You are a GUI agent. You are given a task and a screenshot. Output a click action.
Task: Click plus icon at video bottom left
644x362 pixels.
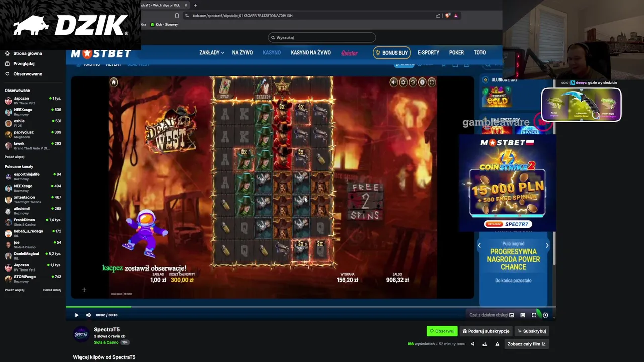coord(84,290)
